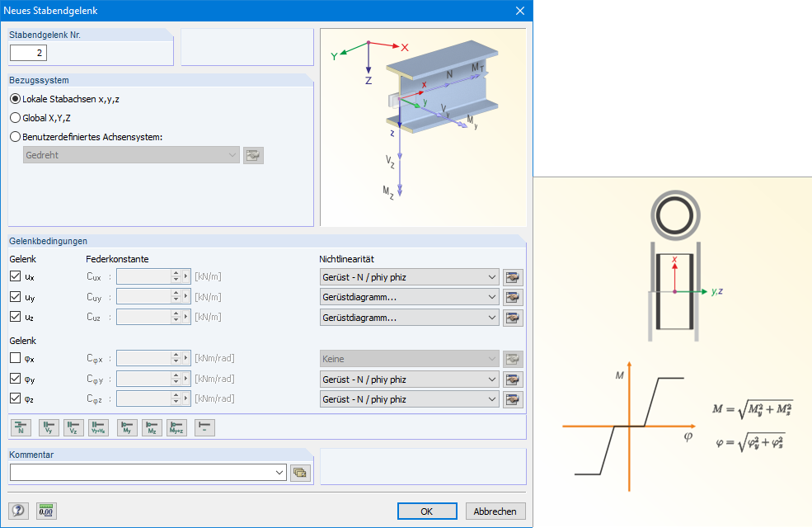Viewport: 812px width, 528px height.
Task: Confirm the dialog with OK
Action: [427, 511]
